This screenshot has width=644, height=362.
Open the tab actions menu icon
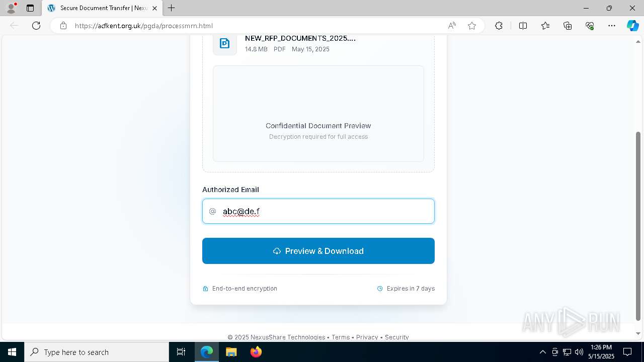[x=30, y=8]
